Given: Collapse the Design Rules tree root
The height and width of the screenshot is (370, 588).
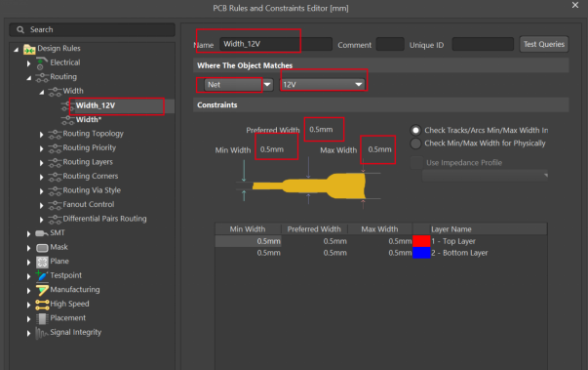Looking at the screenshot, I should (x=17, y=49).
